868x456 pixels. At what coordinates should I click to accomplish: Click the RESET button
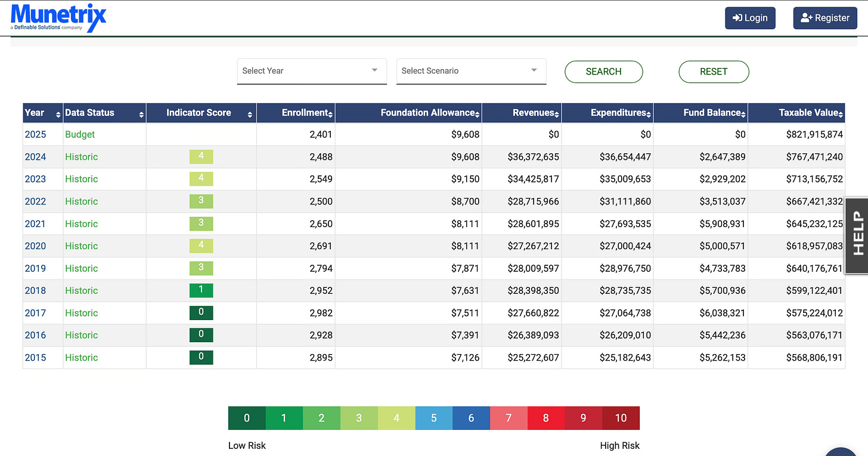coord(714,72)
